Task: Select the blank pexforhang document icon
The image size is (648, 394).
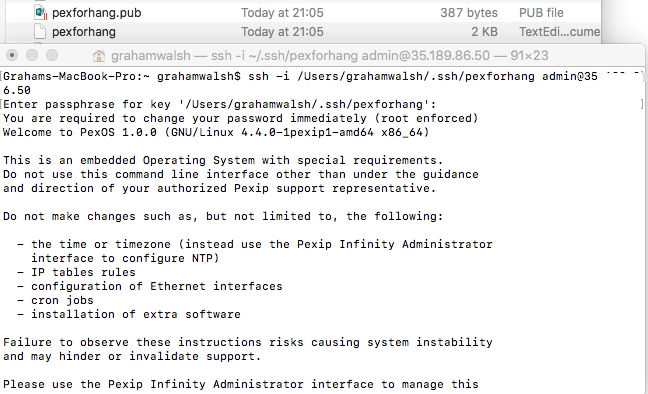Action: [40, 32]
